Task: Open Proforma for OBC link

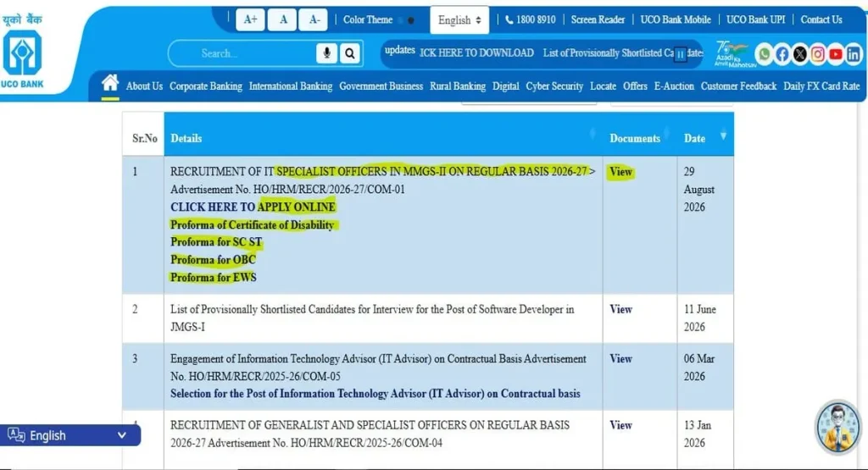Action: tap(213, 260)
